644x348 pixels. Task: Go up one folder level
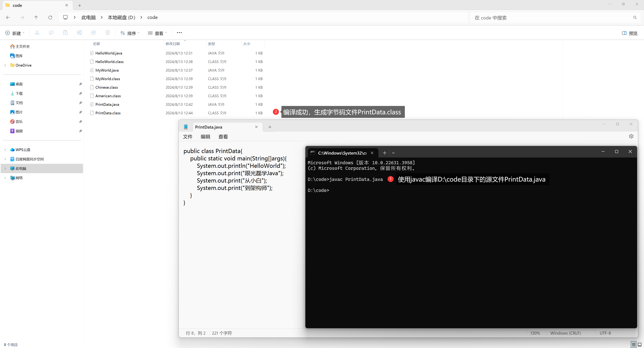pos(36,17)
